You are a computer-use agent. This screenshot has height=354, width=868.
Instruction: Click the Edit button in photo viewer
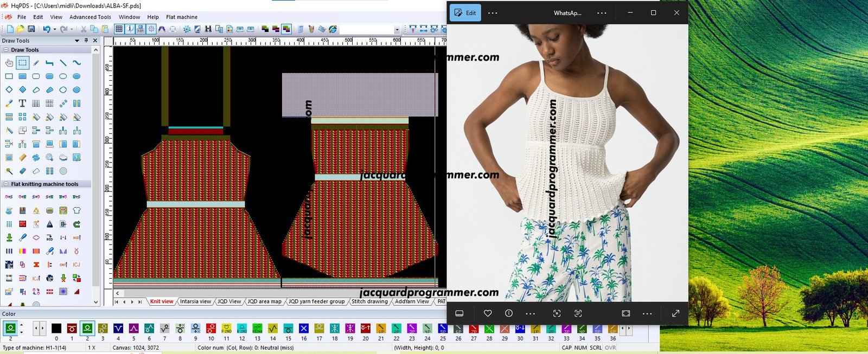pos(465,13)
